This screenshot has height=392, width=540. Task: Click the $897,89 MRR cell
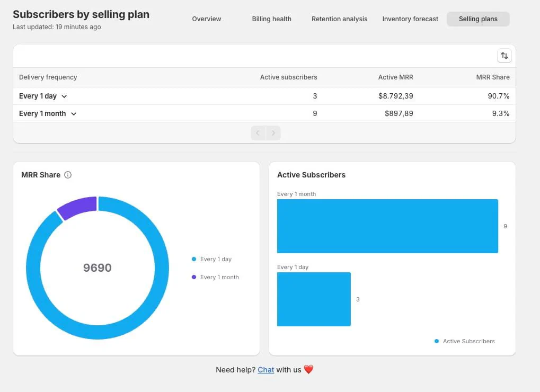pyautogui.click(x=399, y=113)
